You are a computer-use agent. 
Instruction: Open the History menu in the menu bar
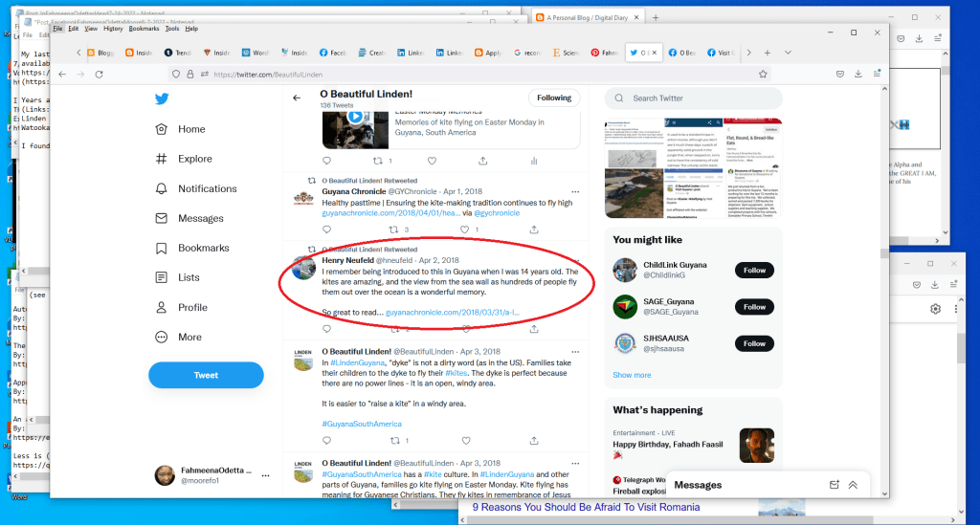tap(113, 29)
